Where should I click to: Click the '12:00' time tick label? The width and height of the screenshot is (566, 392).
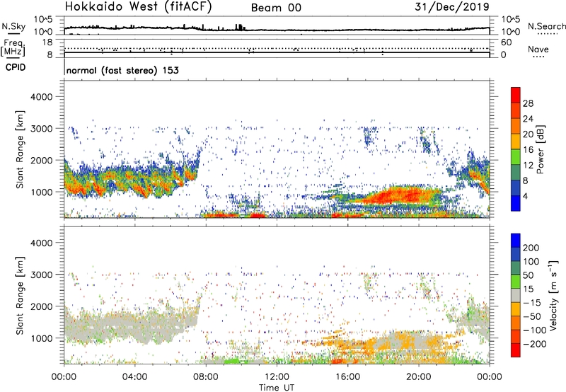pos(277,377)
